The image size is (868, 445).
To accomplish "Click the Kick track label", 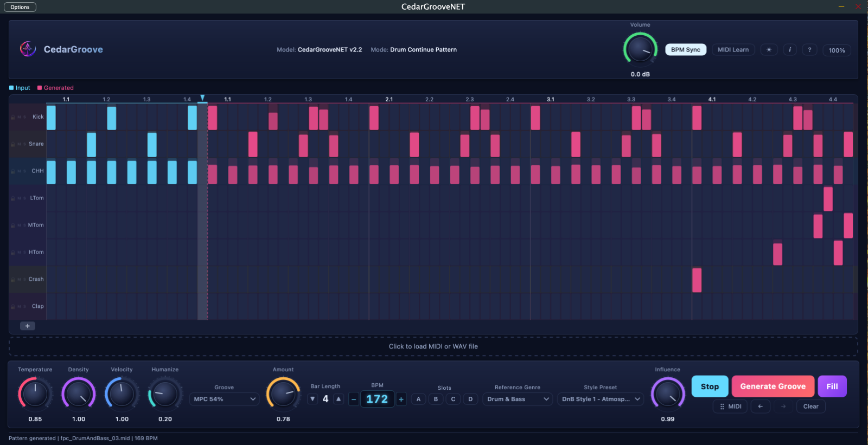I will tap(38, 117).
